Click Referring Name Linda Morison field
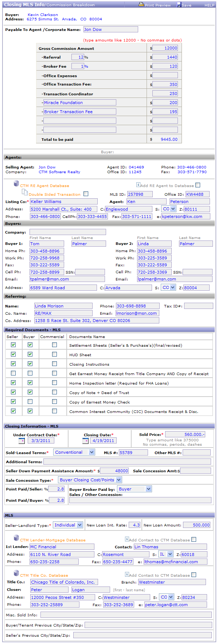Screen dimensions: 218x644 [63, 306]
